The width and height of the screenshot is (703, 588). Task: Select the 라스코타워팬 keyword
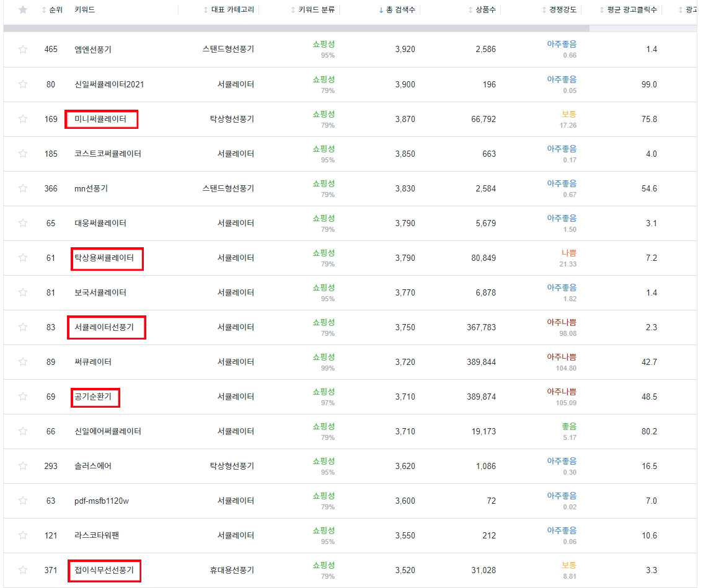96,535
